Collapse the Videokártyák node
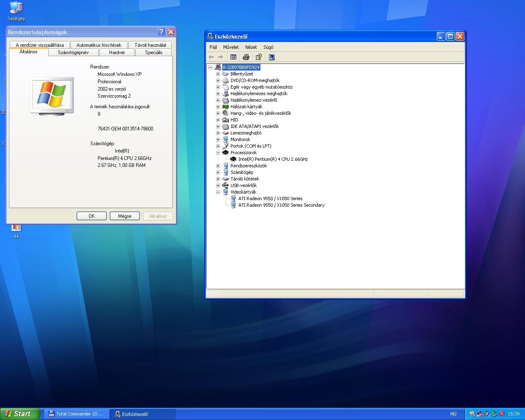The height and width of the screenshot is (420, 525). click(x=218, y=192)
